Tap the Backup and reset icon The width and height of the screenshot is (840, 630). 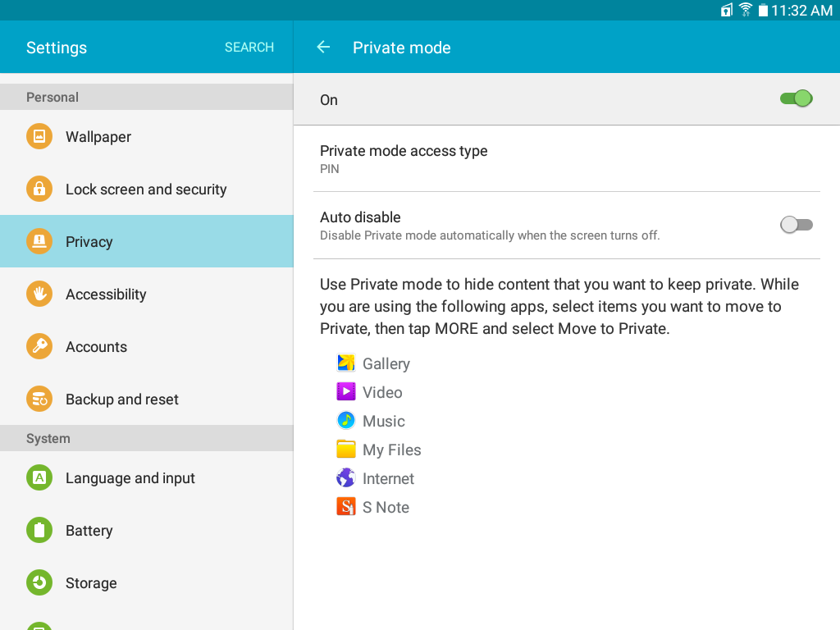coord(39,399)
